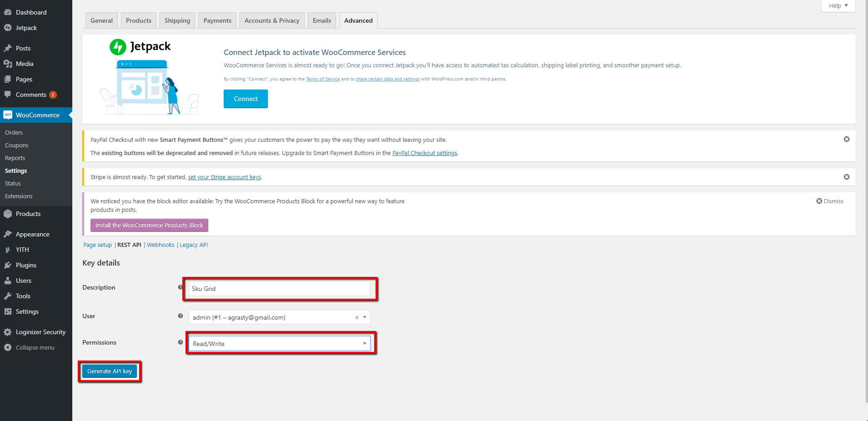This screenshot has width=868, height=421.
Task: Click the Collapse menu arrow icon
Action: pyautogui.click(x=8, y=347)
